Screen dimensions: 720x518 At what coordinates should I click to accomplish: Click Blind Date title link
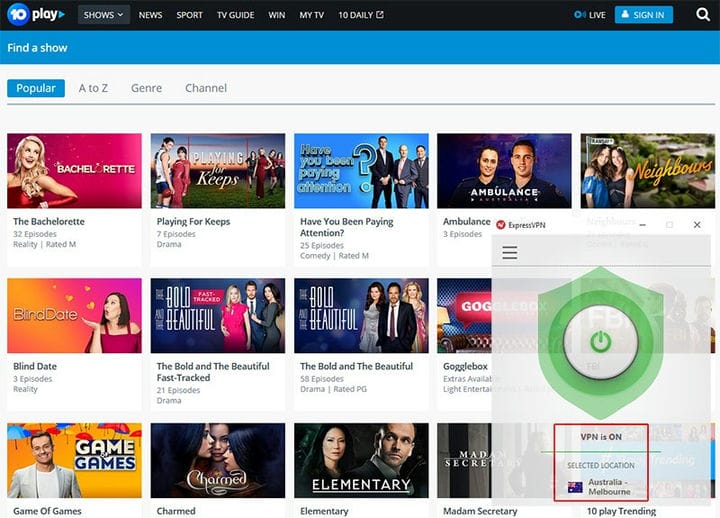35,366
